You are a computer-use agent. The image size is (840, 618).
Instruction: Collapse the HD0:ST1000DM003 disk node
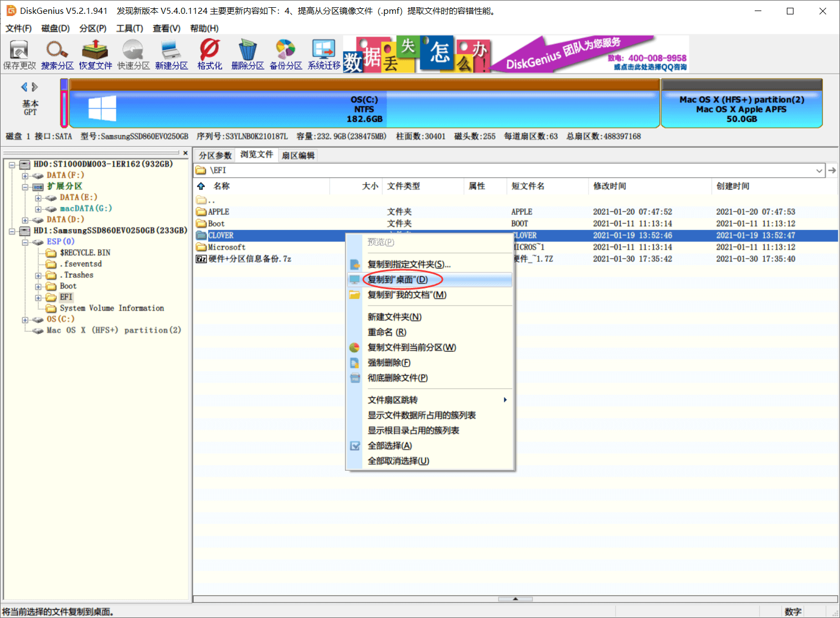[12, 164]
